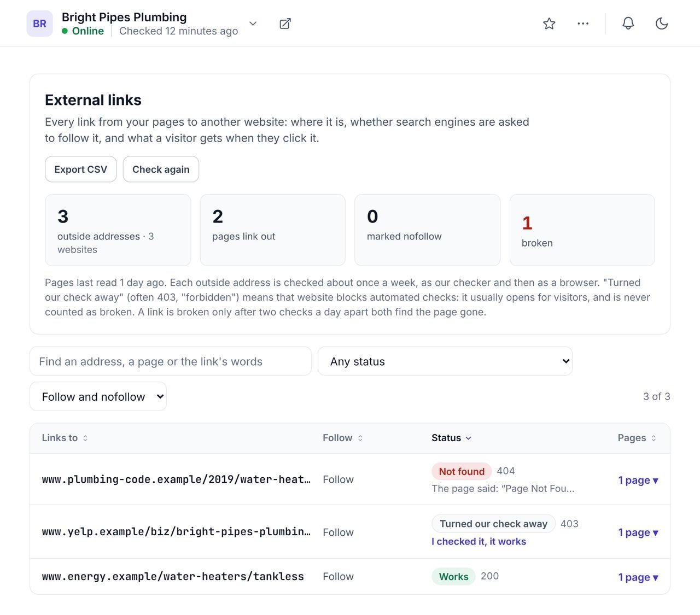
Task: Click the page said Page Not Found text
Action: coord(503,489)
